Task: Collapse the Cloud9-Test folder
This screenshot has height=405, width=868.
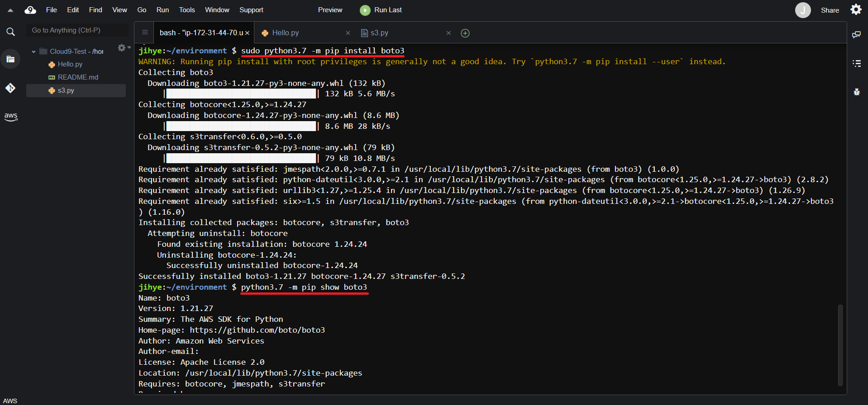Action: point(33,52)
